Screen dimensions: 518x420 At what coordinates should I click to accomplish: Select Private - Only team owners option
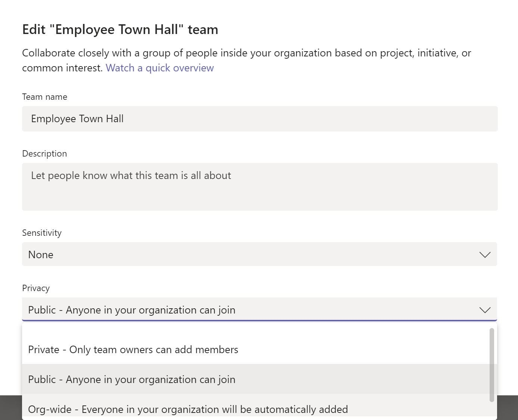click(x=256, y=349)
